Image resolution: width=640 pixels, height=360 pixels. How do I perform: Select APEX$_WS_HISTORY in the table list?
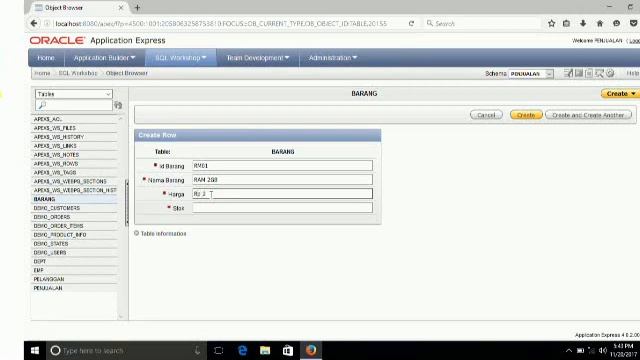pyautogui.click(x=59, y=137)
